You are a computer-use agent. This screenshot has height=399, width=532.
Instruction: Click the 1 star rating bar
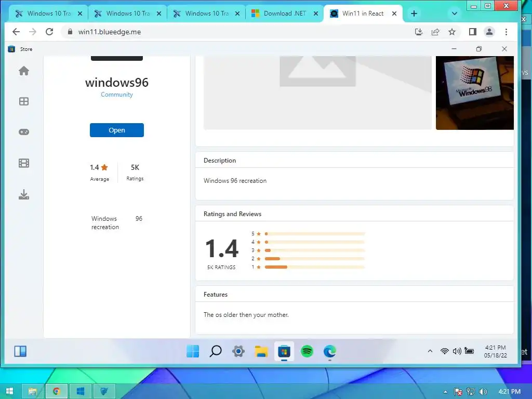coord(314,267)
